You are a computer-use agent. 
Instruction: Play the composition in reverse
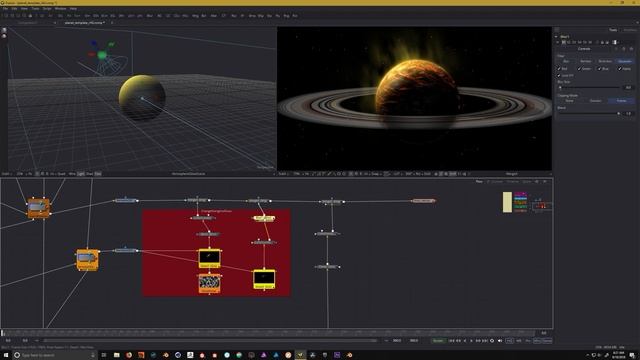point(464,340)
